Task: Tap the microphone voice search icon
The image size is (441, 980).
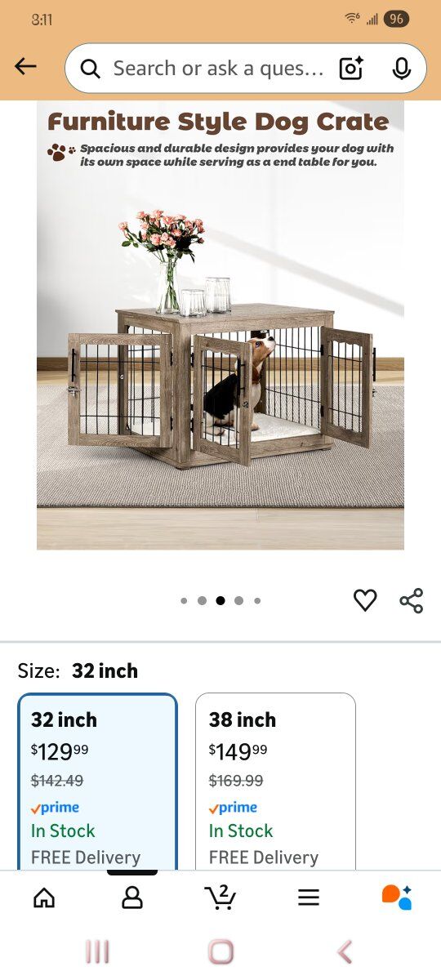Action: click(401, 69)
